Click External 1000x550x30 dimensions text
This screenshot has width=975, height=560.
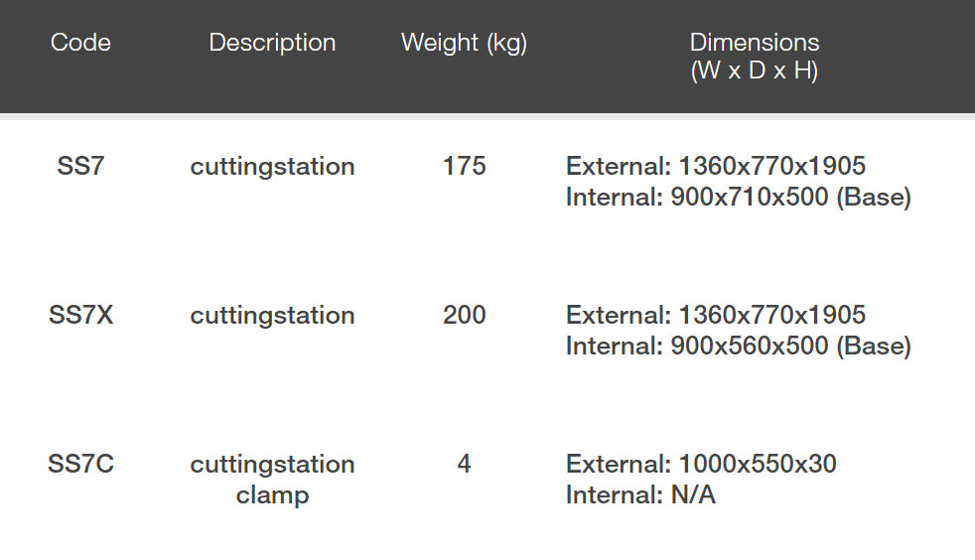701,464
